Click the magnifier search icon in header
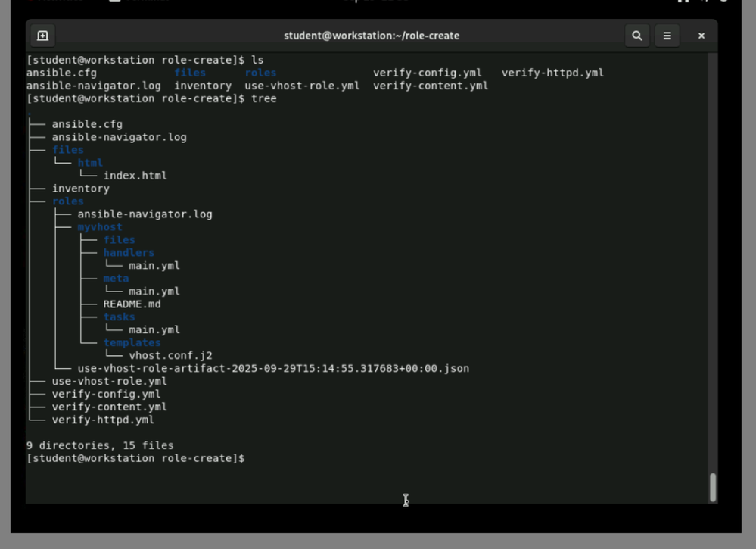756x549 pixels. (x=637, y=36)
